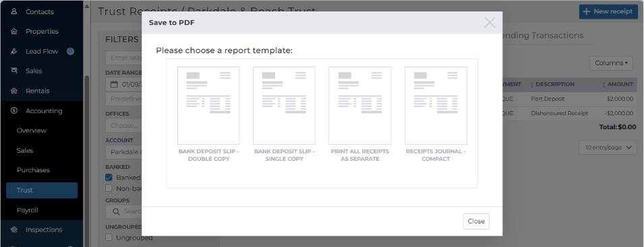Click the Lead Flow icon
This screenshot has width=644, height=247.
point(14,51)
